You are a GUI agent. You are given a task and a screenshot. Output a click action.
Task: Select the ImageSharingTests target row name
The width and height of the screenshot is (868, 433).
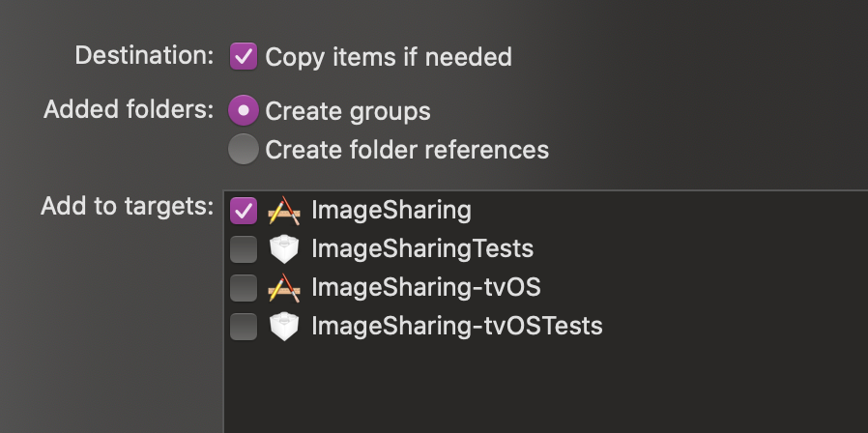click(422, 248)
